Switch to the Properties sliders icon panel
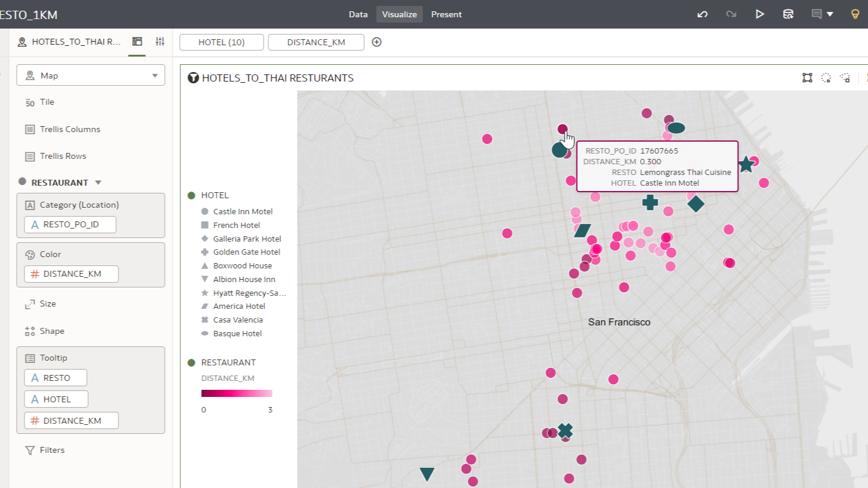Screen dimensions: 868x488 point(159,41)
